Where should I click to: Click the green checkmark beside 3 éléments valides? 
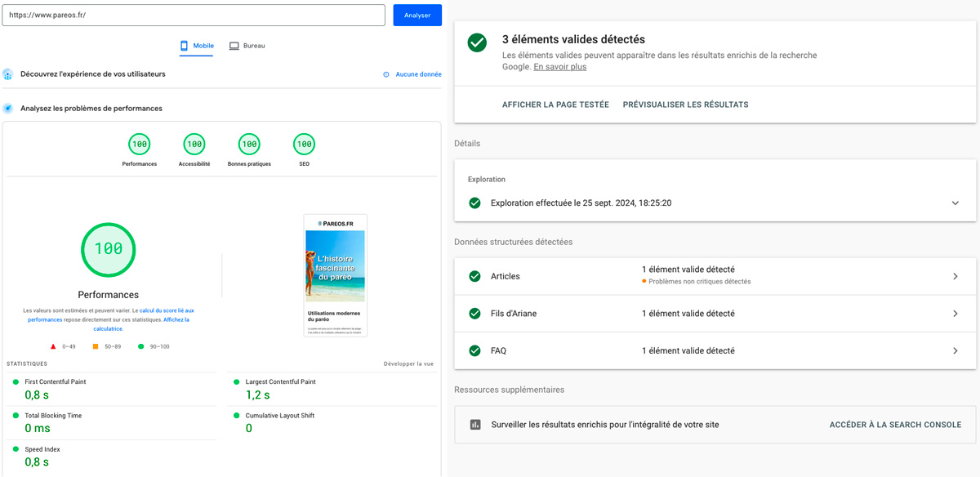[x=477, y=42]
